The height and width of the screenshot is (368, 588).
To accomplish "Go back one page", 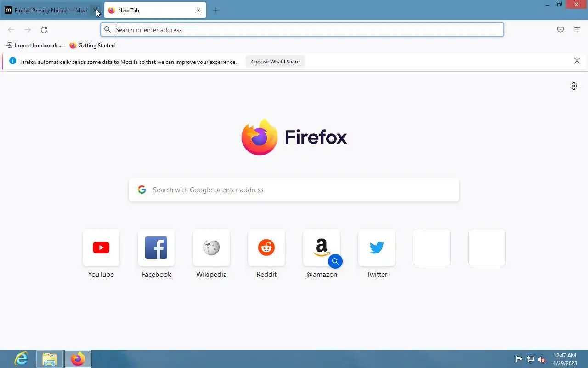I will click(x=11, y=30).
